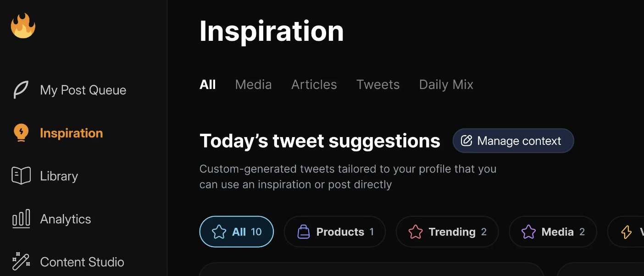Image resolution: width=644 pixels, height=276 pixels.
Task: Click the pink Trending star icon
Action: pyautogui.click(x=416, y=232)
